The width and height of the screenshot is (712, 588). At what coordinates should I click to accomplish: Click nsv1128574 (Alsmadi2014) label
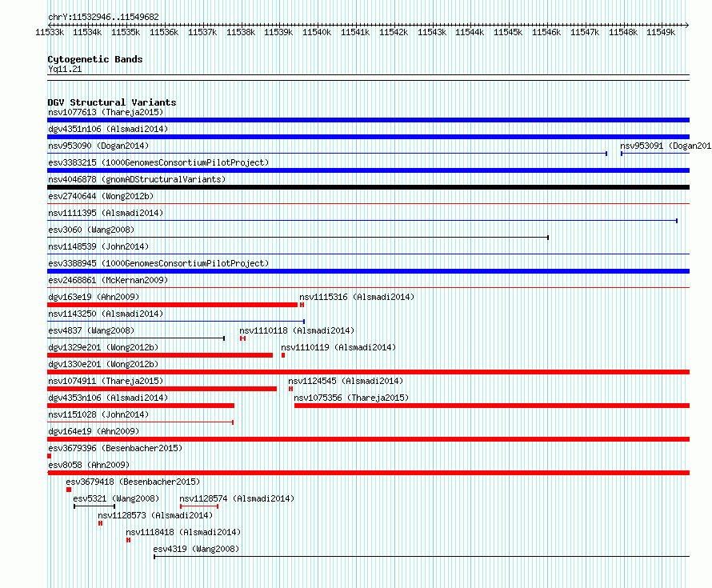tap(237, 498)
